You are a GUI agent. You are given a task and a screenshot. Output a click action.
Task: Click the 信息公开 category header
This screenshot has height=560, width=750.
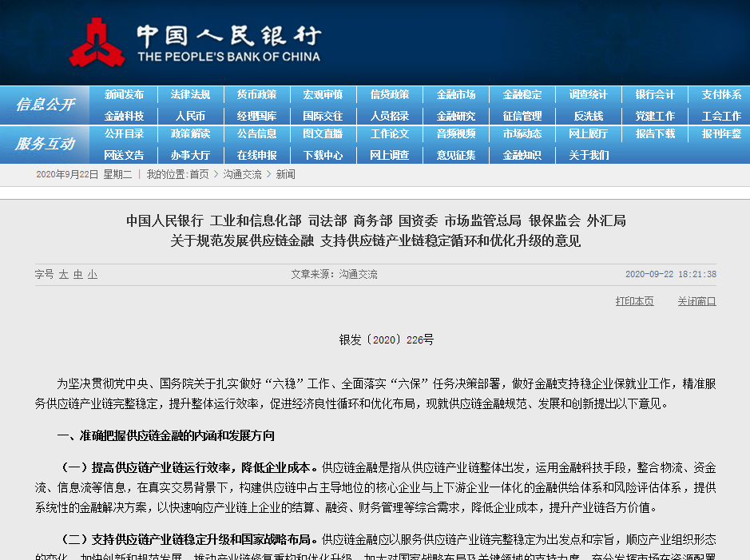pyautogui.click(x=45, y=105)
